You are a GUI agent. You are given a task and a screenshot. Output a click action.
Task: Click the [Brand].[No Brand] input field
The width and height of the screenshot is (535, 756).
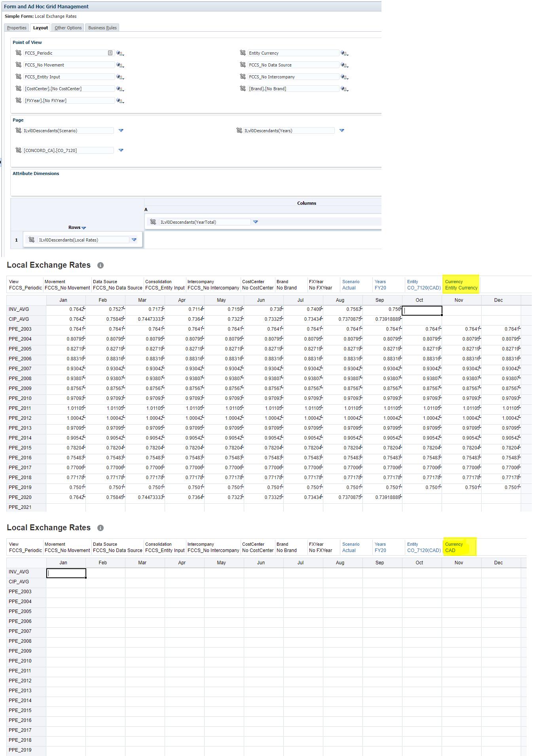pyautogui.click(x=294, y=89)
